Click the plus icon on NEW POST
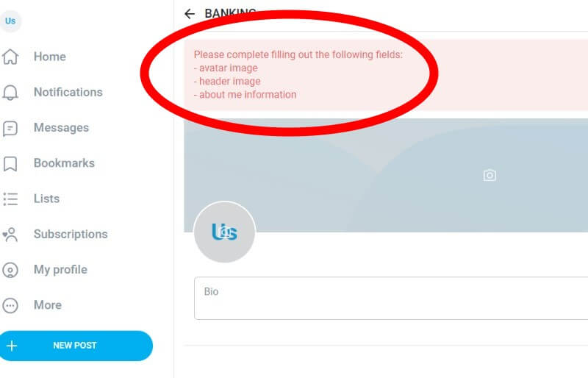Screen dimensions: 588x378 pos(12,346)
